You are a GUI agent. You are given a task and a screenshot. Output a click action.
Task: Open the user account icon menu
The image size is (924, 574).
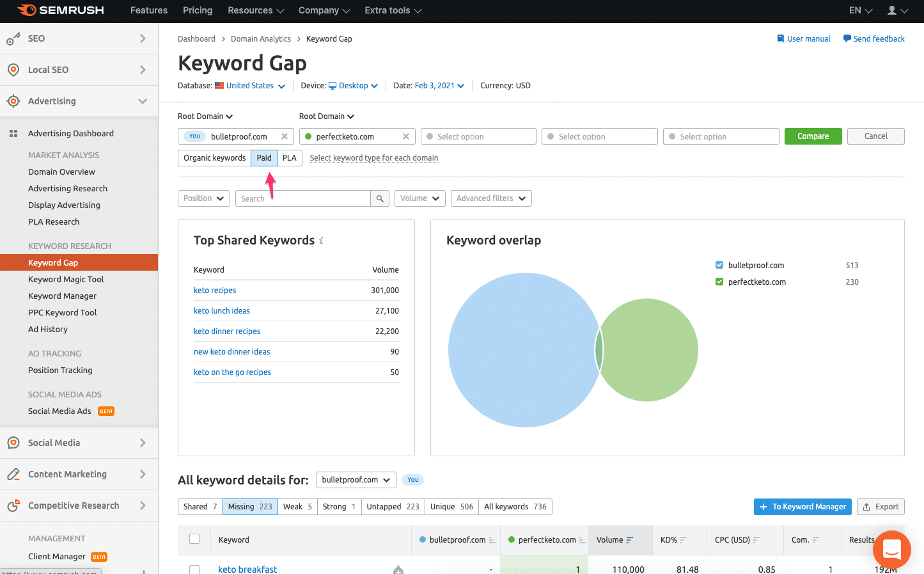click(898, 10)
